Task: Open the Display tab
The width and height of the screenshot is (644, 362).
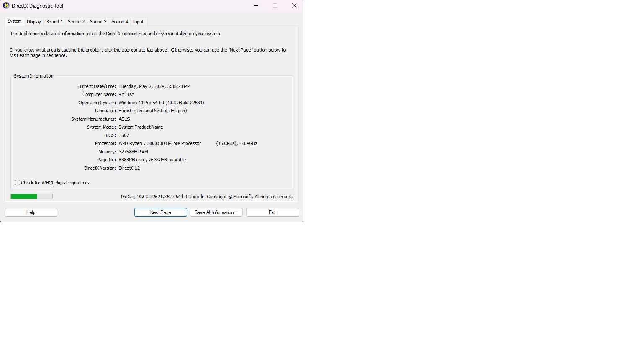Action: (x=34, y=22)
